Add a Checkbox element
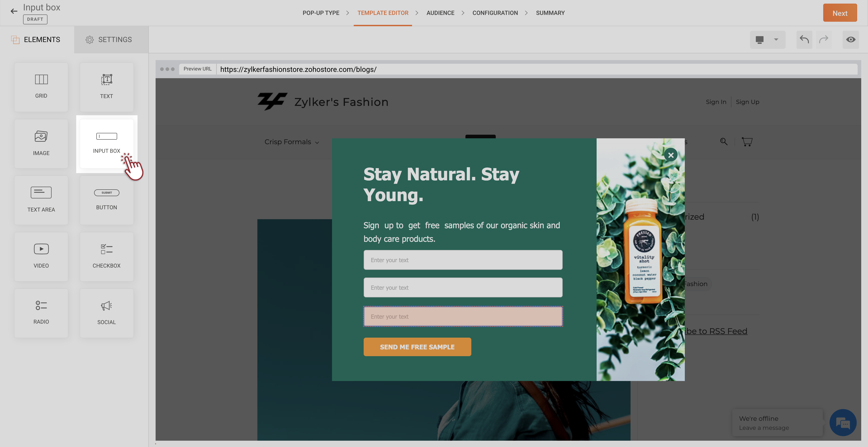868x447 pixels. pyautogui.click(x=107, y=256)
